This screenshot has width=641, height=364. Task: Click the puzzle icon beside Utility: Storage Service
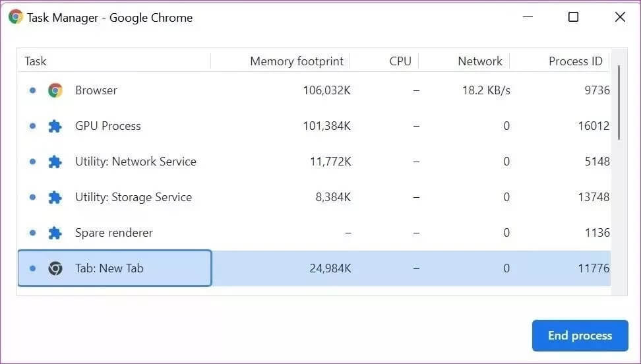[x=55, y=197]
